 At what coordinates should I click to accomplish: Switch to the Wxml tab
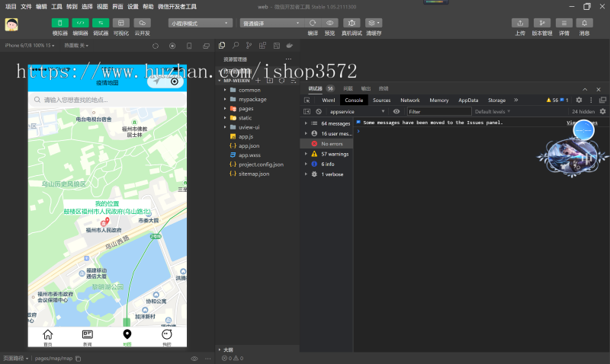click(329, 101)
